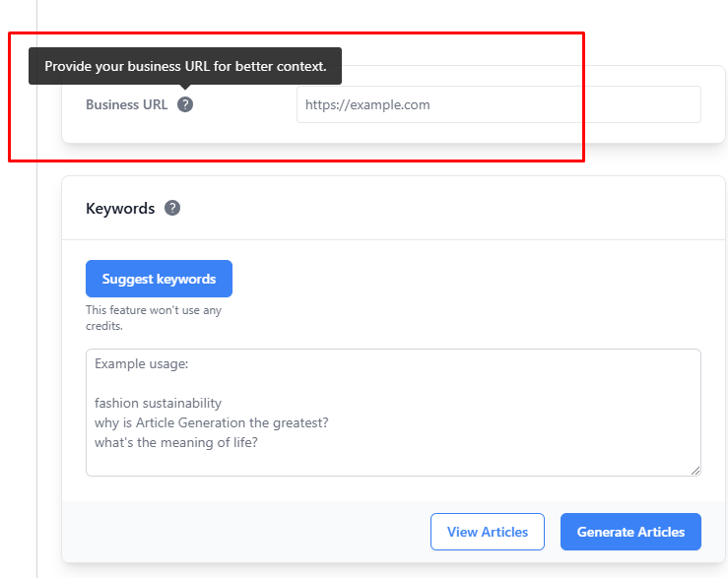Open the View Articles button

click(x=488, y=532)
